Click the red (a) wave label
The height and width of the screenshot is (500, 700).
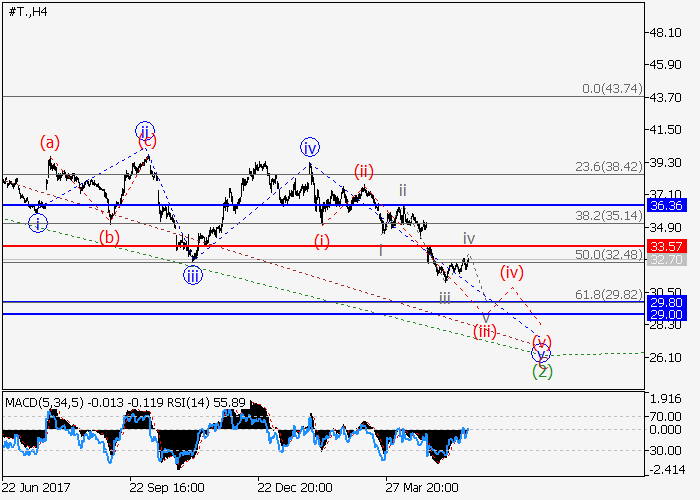pos(51,142)
